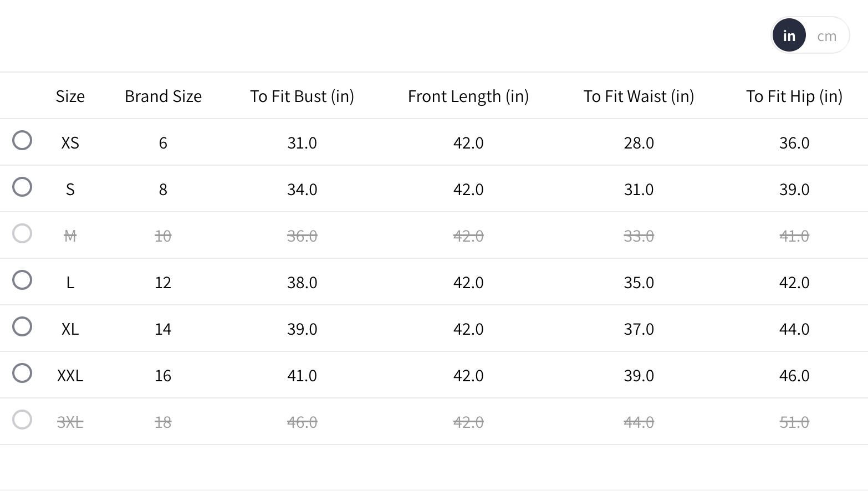Image resolution: width=868 pixels, height=491 pixels.
Task: Pick the L size radio button
Action: (x=22, y=280)
